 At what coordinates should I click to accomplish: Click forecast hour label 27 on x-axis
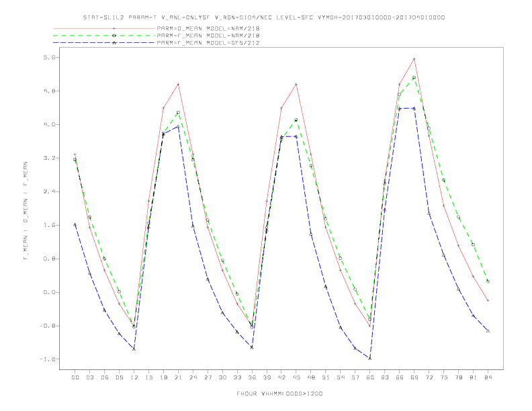208,378
